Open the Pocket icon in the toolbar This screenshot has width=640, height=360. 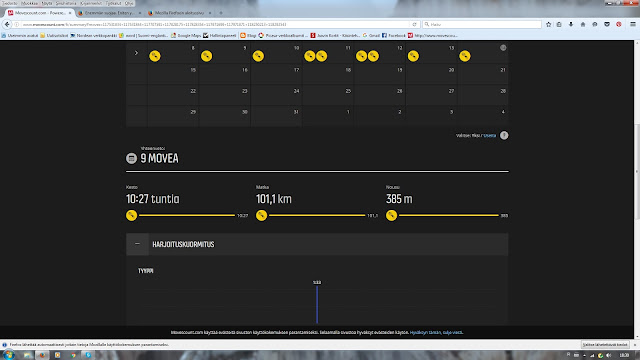607,24
